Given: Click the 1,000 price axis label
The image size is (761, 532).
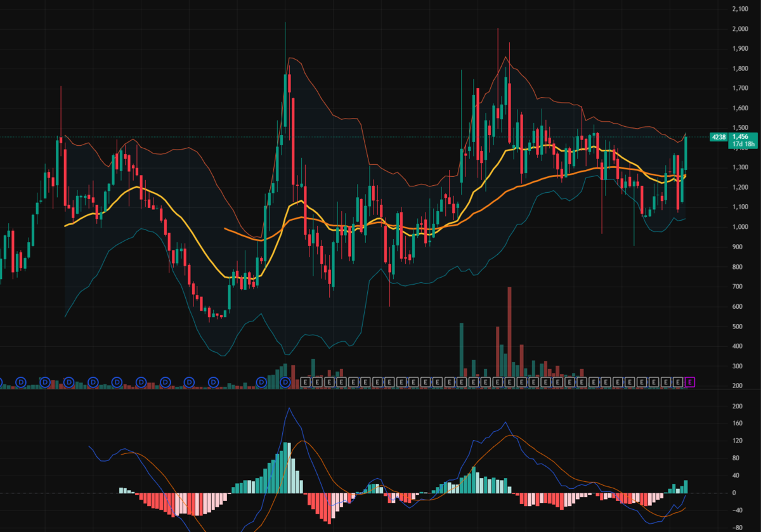Looking at the screenshot, I should pyautogui.click(x=740, y=227).
